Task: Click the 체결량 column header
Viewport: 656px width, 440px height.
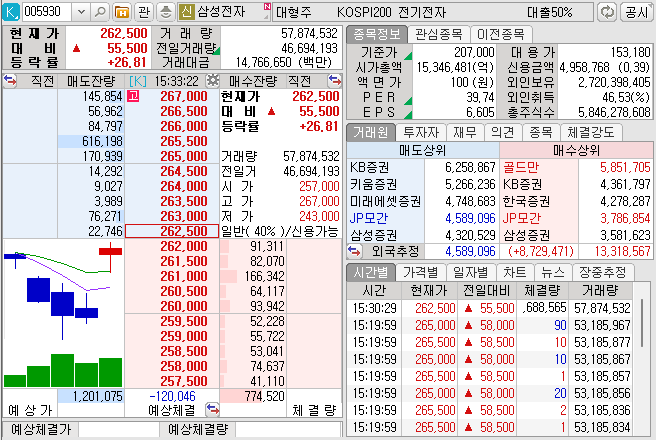Action: click(x=542, y=290)
